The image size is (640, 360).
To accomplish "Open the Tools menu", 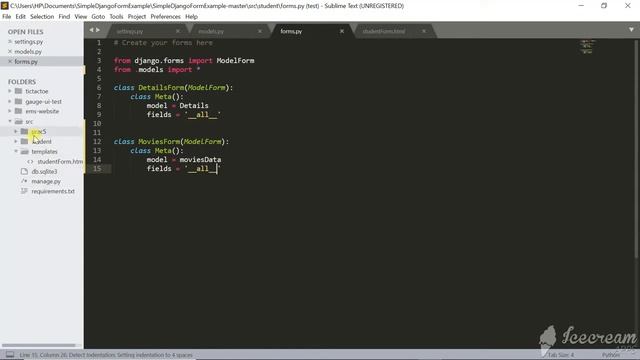I will [x=116, y=17].
